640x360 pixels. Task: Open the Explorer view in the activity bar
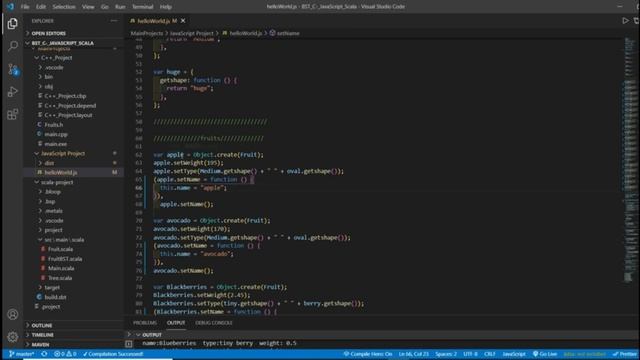13,24
